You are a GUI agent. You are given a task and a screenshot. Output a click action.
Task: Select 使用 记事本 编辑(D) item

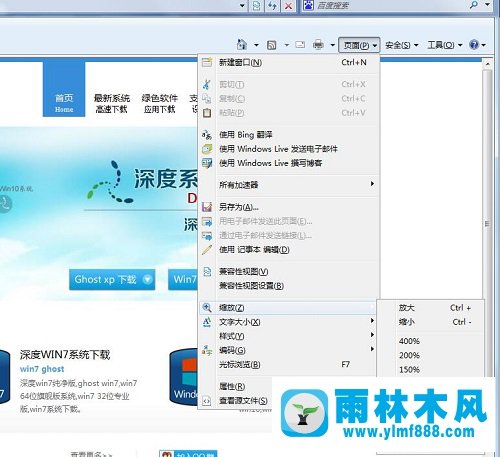pos(289,249)
